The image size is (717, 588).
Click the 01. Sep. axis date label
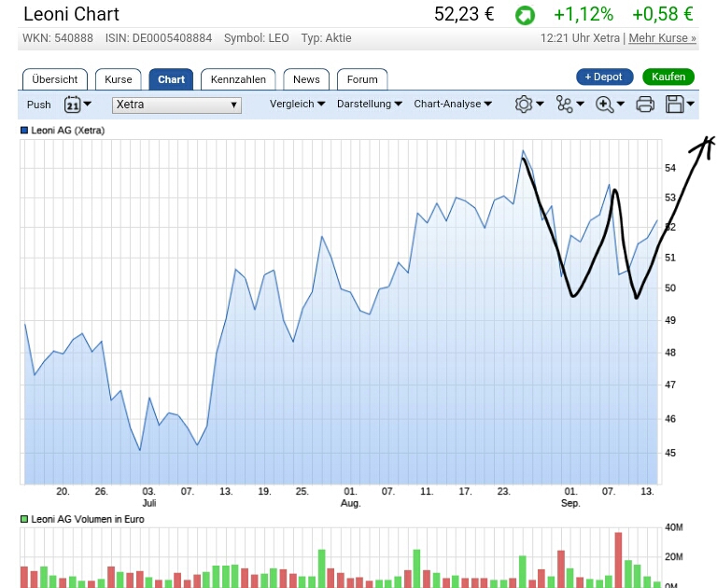(x=570, y=497)
